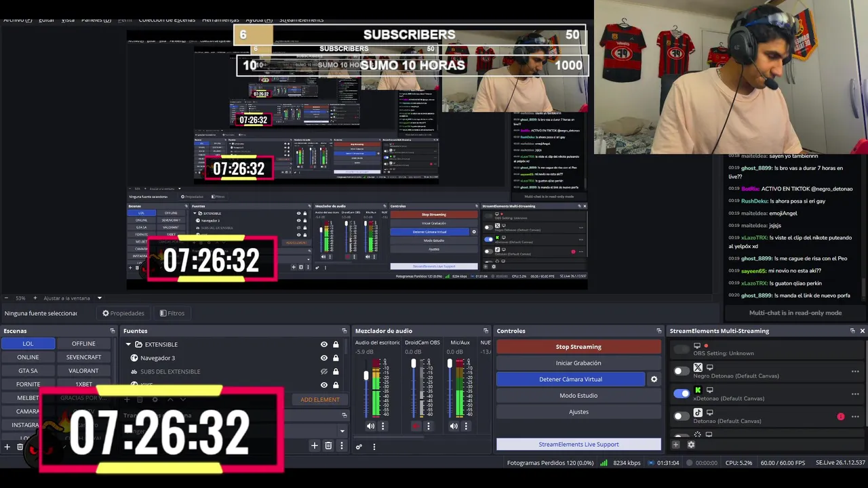
Task: Open Audio del escritorio options menu
Action: click(382, 426)
